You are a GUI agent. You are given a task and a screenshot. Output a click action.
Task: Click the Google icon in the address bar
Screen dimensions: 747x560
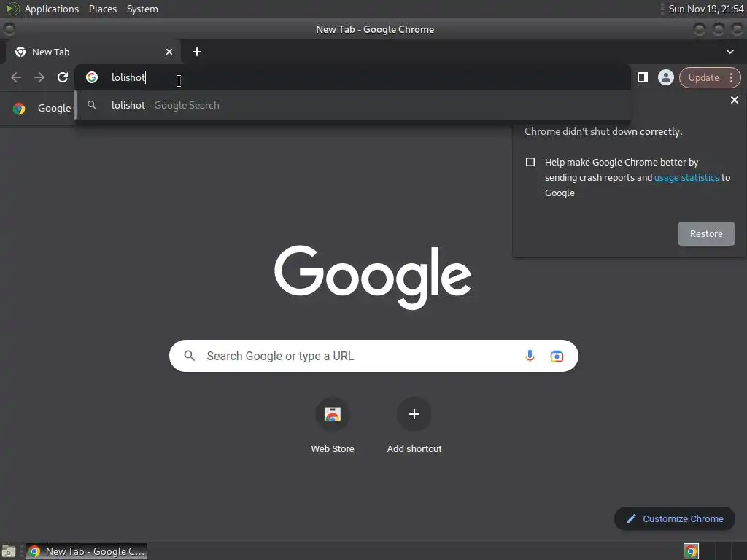[92, 77]
